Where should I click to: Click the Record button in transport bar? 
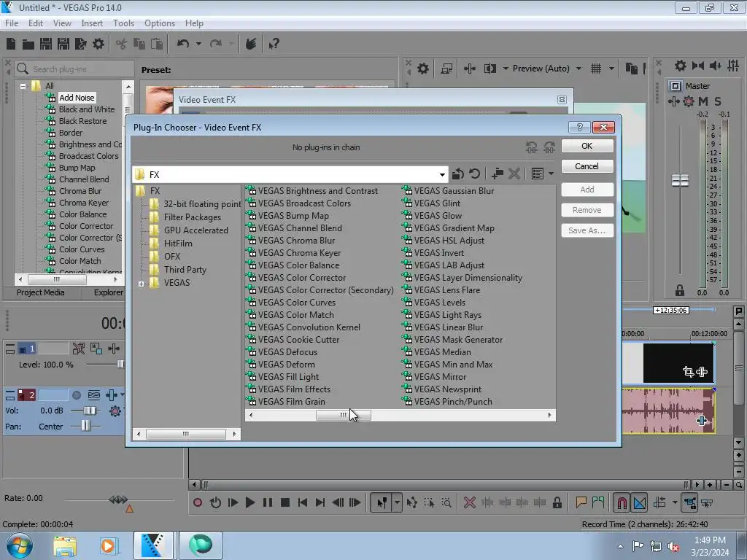pyautogui.click(x=198, y=502)
